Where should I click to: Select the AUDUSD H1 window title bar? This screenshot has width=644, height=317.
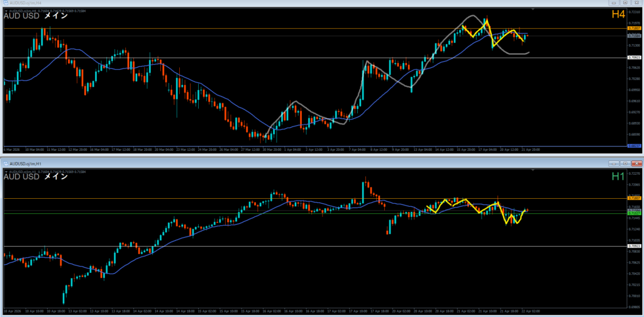coord(252,163)
